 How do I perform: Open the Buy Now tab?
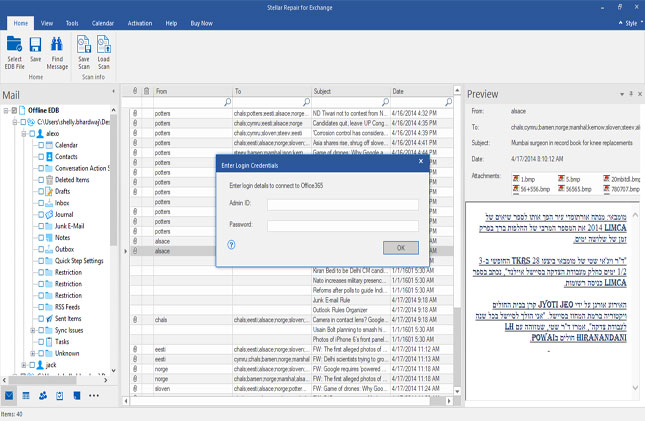click(x=202, y=23)
